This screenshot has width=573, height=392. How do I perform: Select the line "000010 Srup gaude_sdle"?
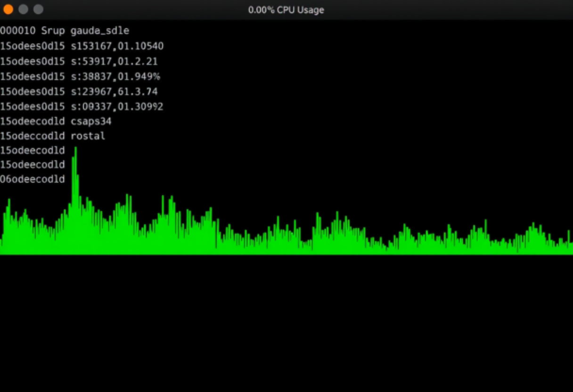65,31
